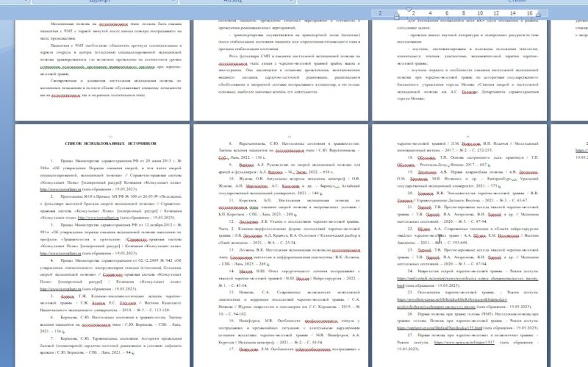
Task: Click reference entry number 22 text
Action: (x=467, y=235)
